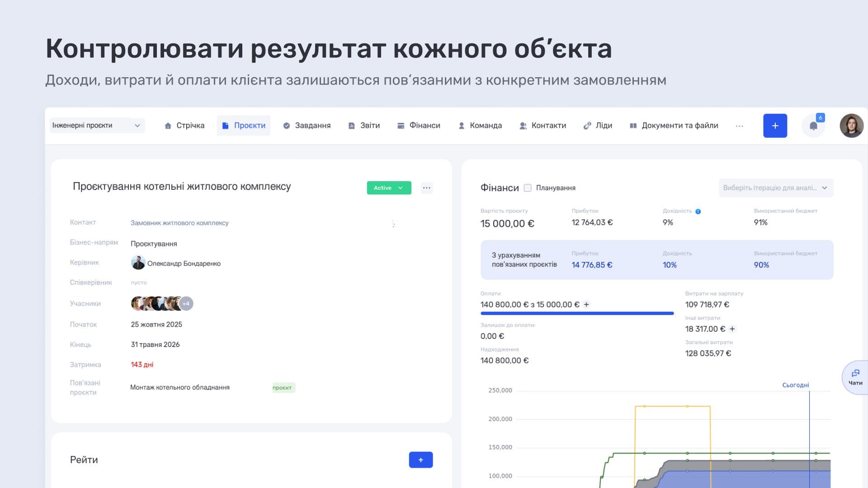This screenshot has height=488, width=868.
Task: Switch to the Звіти tab
Action: click(364, 126)
